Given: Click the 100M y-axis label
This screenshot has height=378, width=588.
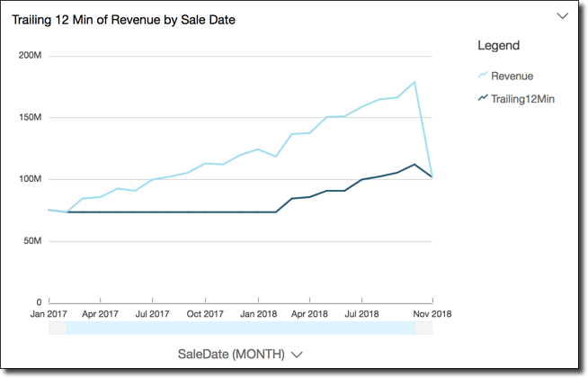Looking at the screenshot, I should tap(31, 179).
